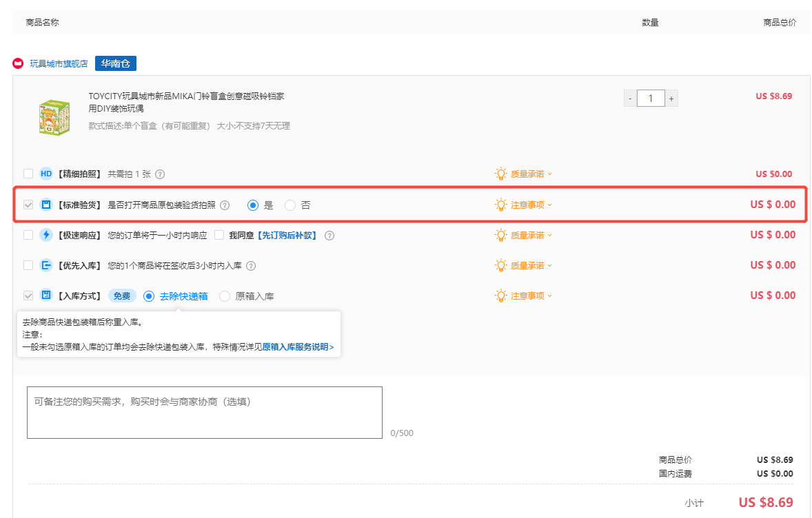Click the lightning icon beside 极速响应
The image size is (812, 518).
(45, 235)
